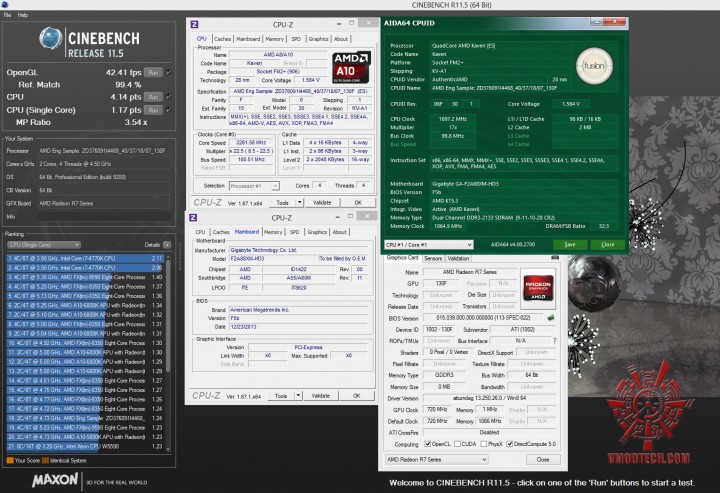Toggle the OpenCL checkbox in GPU-Z

428,444
